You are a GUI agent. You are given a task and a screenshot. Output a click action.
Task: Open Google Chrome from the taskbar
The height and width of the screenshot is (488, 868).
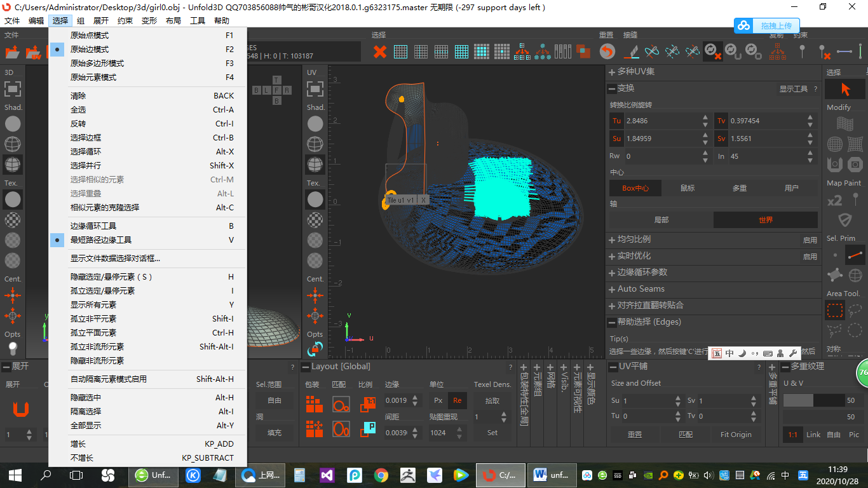coord(380,475)
